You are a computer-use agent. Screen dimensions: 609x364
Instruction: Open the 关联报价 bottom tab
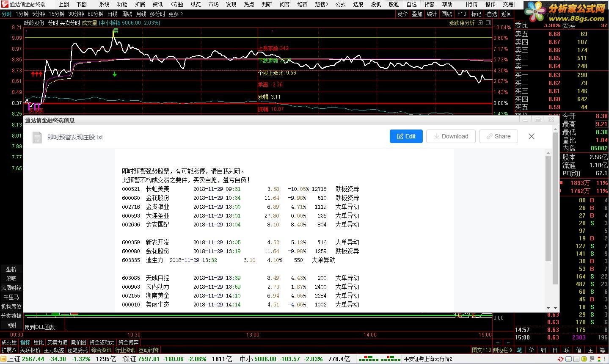30,350
